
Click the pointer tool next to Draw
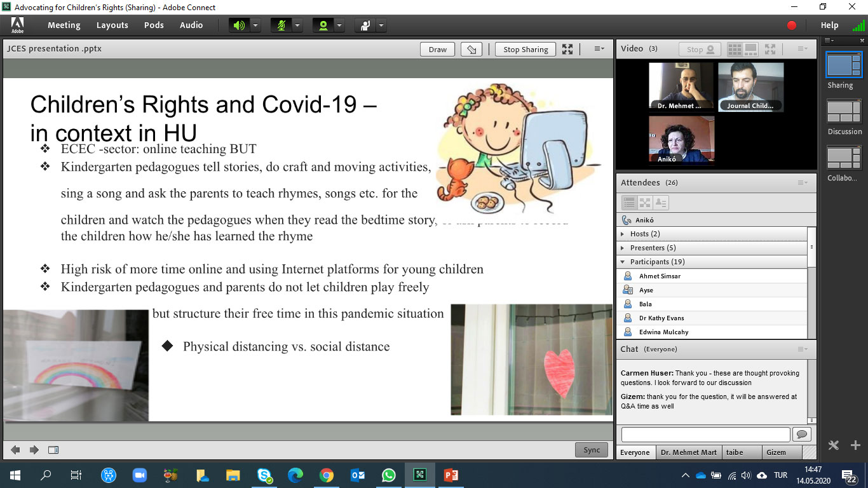(x=471, y=50)
